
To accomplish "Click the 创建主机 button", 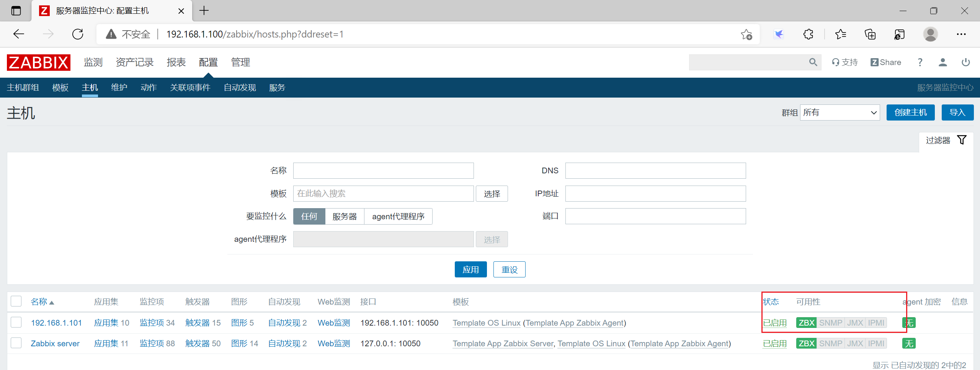I will [910, 112].
